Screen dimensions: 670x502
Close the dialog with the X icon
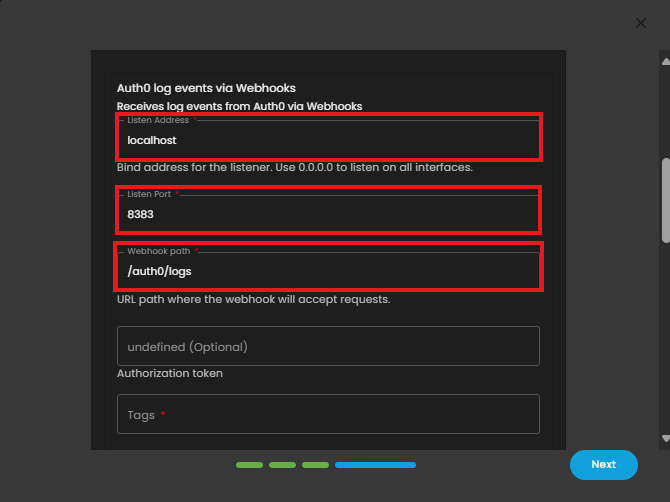[x=641, y=23]
